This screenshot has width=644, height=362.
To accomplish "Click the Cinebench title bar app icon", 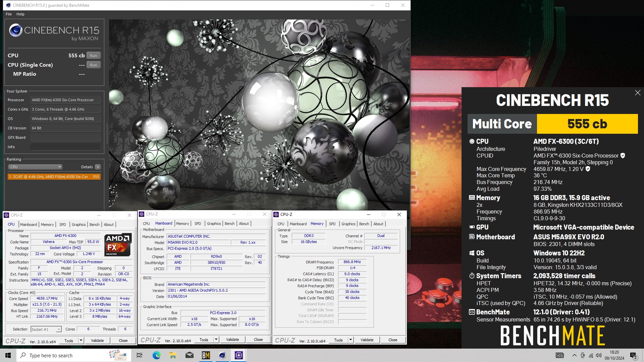I will [x=8, y=5].
